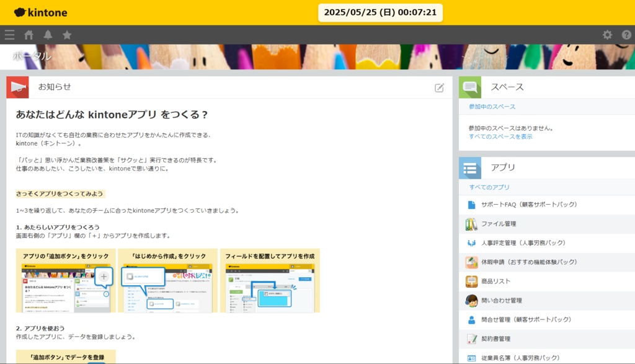Click the スペース panel title

[507, 87]
